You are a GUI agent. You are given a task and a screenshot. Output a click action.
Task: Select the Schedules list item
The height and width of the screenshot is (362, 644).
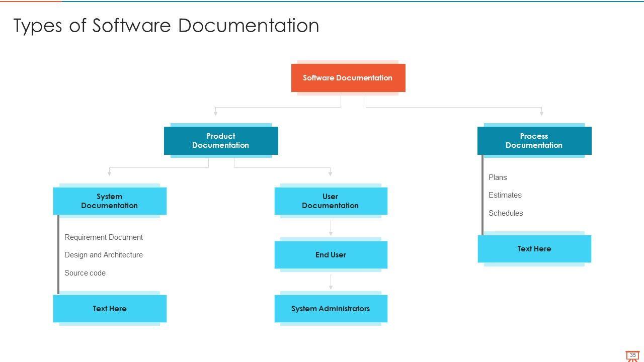(506, 213)
